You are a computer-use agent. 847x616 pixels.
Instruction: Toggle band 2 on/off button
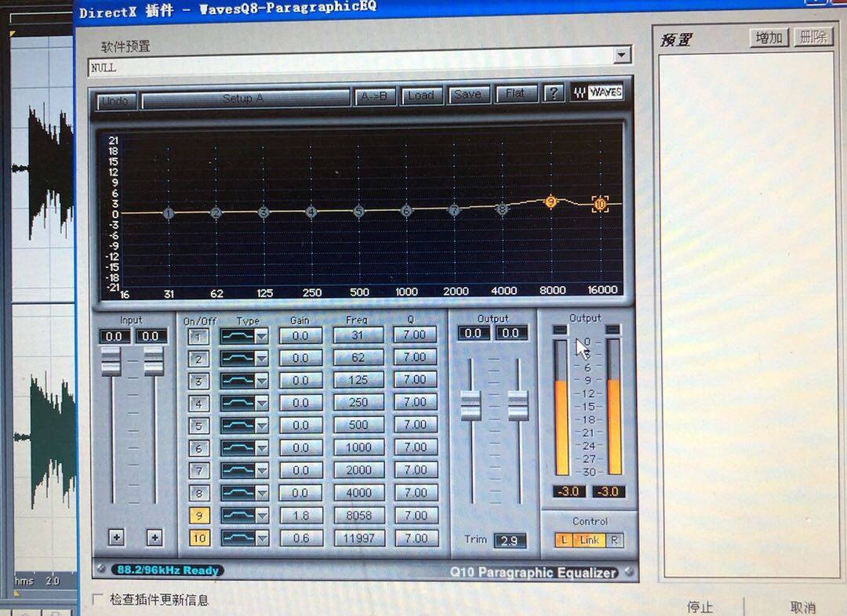(198, 359)
